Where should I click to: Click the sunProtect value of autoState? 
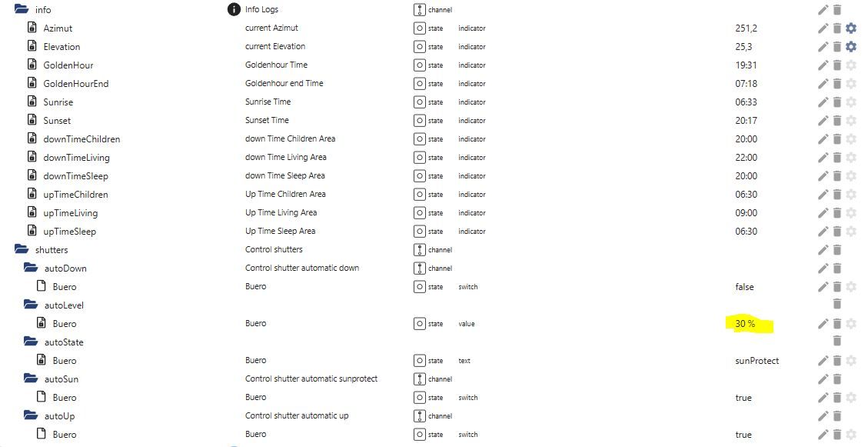(757, 361)
